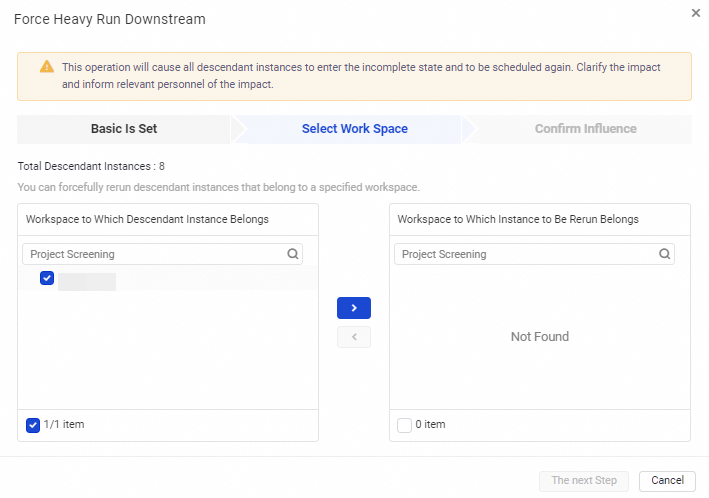
Task: Toggle the 1/1 item select-all checkbox
Action: point(33,425)
